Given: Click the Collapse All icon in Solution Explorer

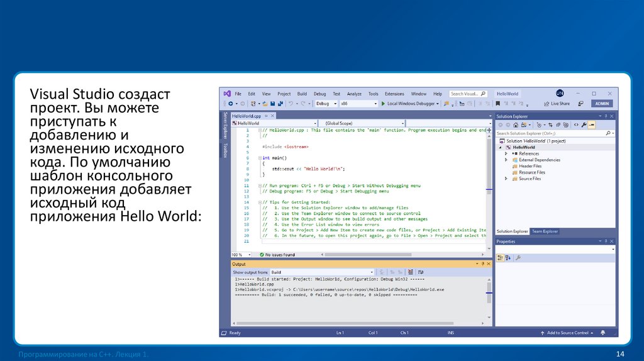Looking at the screenshot, I should [x=558, y=125].
